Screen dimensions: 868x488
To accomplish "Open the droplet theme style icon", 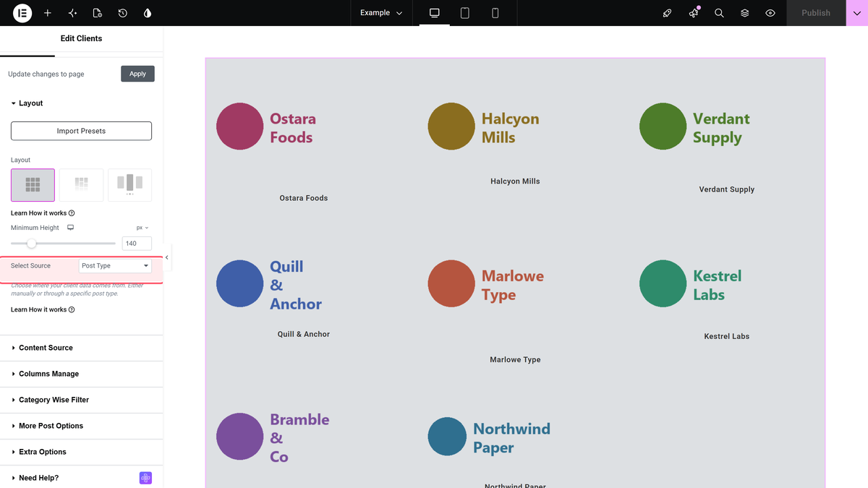I will pos(148,13).
